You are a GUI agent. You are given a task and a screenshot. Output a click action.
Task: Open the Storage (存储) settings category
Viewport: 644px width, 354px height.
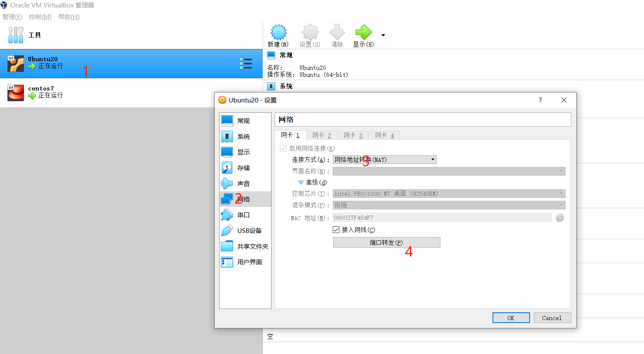click(245, 168)
